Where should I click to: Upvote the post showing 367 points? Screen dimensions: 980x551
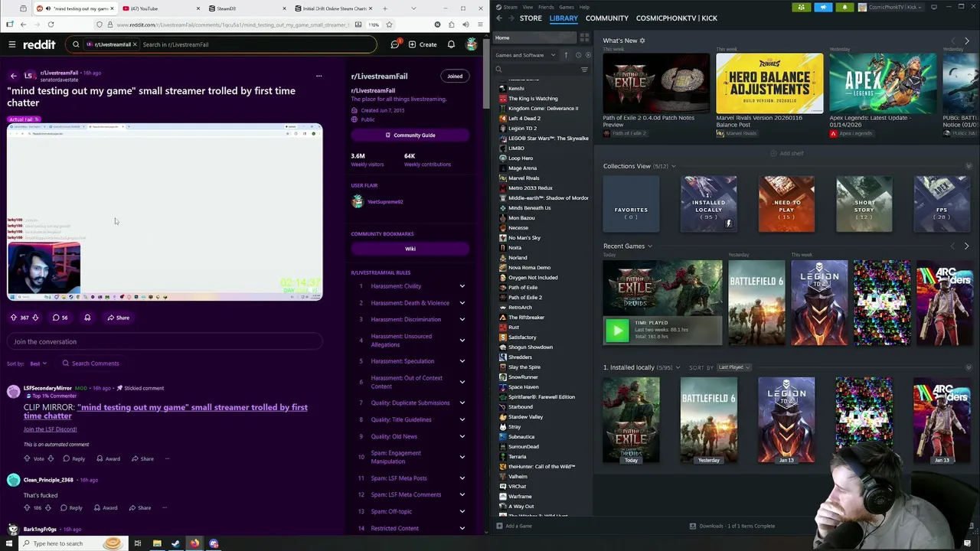point(13,318)
